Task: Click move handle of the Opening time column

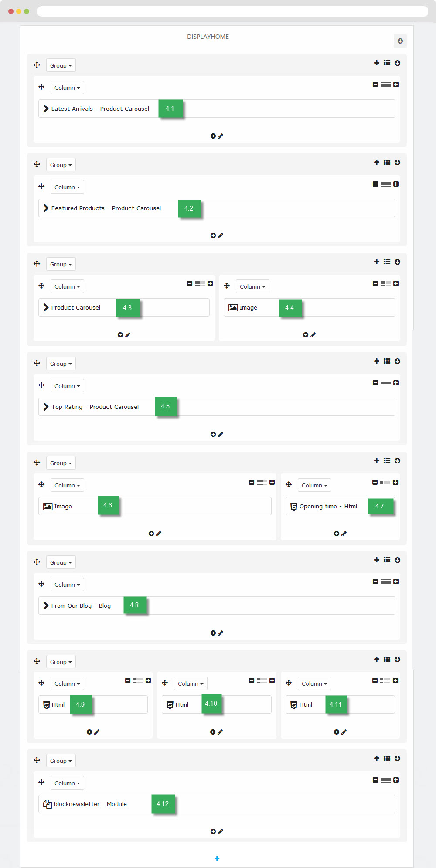Action: pyautogui.click(x=289, y=484)
